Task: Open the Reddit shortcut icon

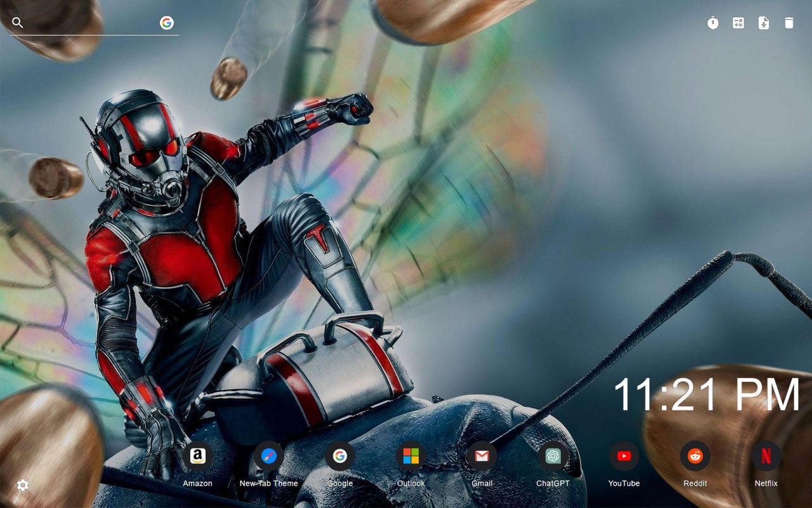Action: point(695,456)
